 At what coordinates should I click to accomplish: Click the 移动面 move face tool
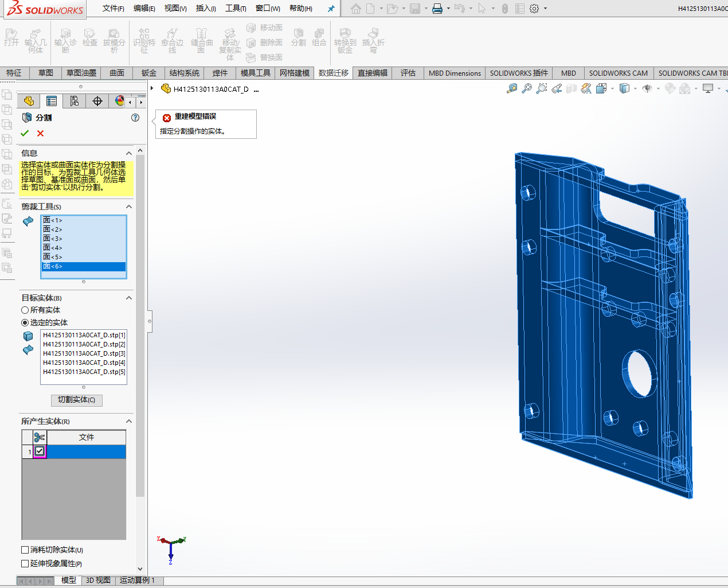pyautogui.click(x=264, y=28)
